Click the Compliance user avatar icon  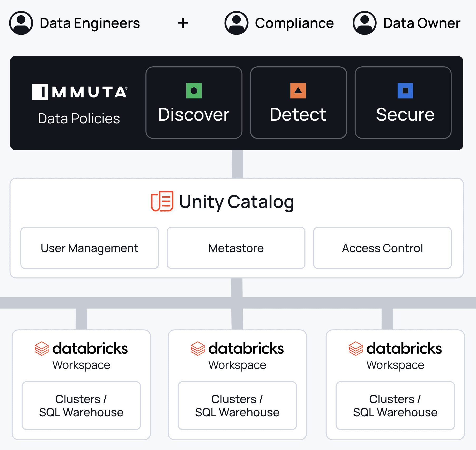click(x=236, y=23)
